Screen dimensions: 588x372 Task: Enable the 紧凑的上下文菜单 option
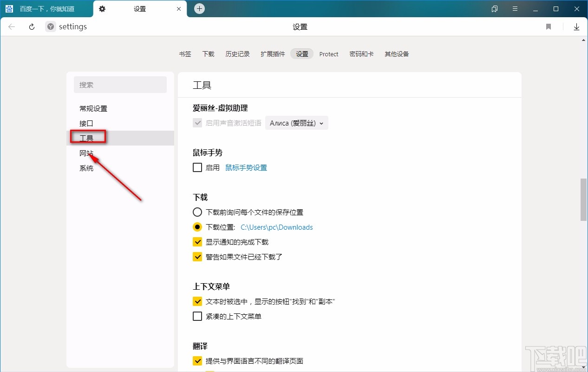tap(197, 316)
